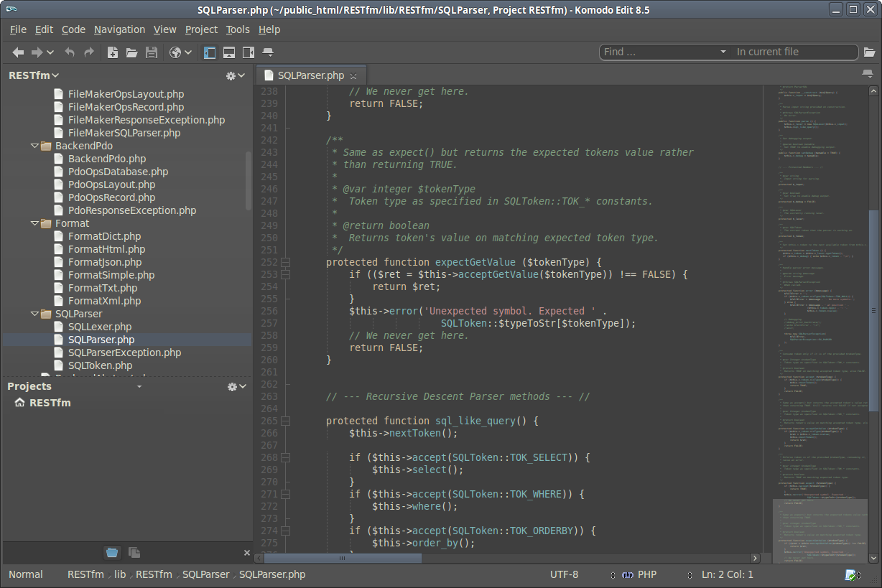This screenshot has height=588, width=882.
Task: Select FormatXml.php in the file tree
Action: click(104, 301)
